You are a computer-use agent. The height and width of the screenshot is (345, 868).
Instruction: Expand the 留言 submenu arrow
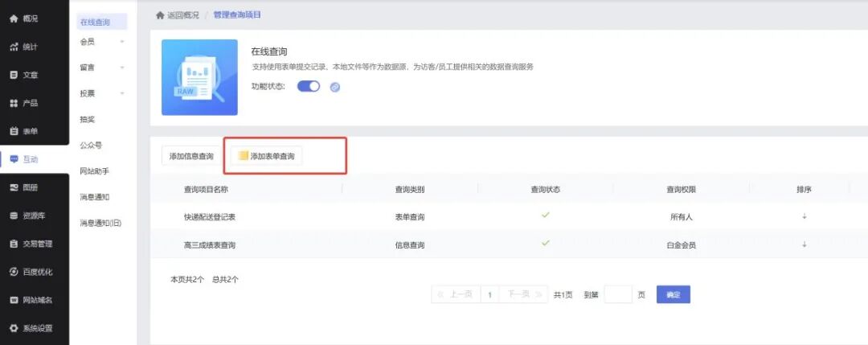122,68
